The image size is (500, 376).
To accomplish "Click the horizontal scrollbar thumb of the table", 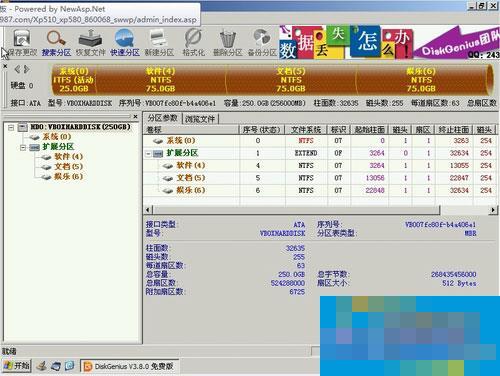I will coord(296,210).
